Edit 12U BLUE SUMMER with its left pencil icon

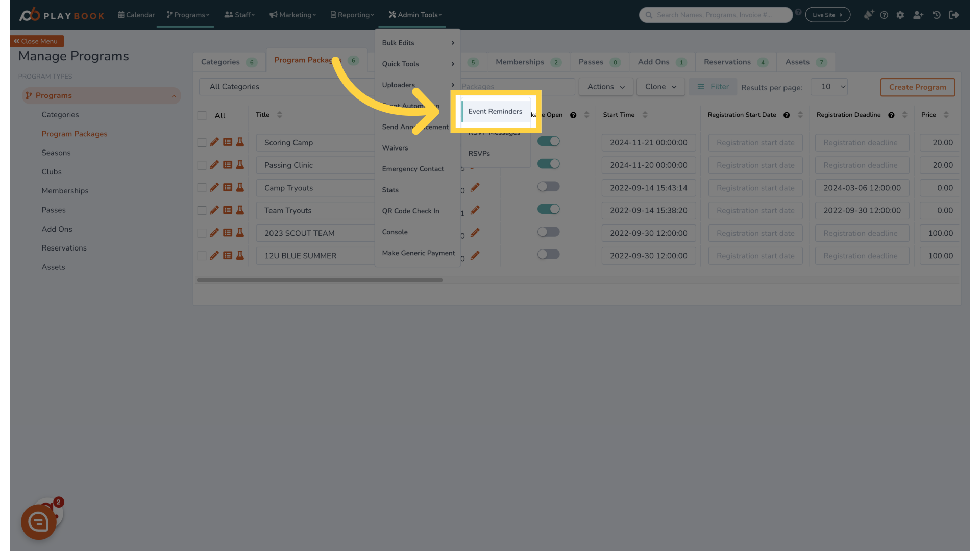tap(214, 255)
